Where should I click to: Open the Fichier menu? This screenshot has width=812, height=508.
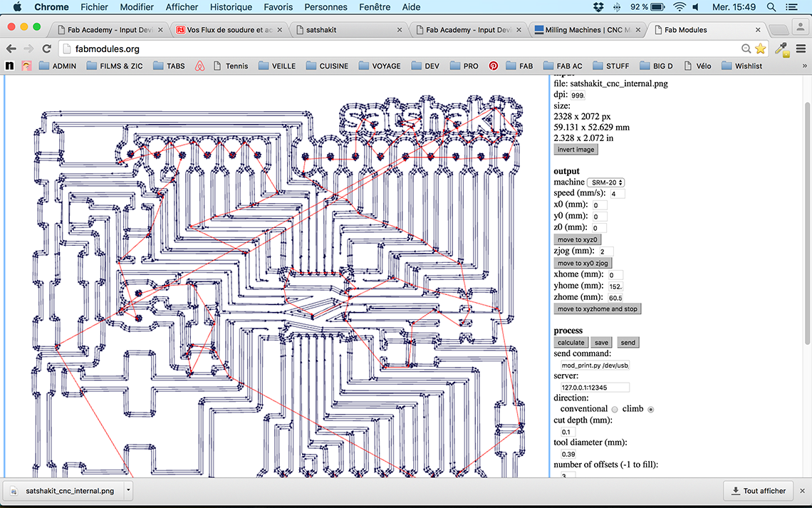coord(94,6)
